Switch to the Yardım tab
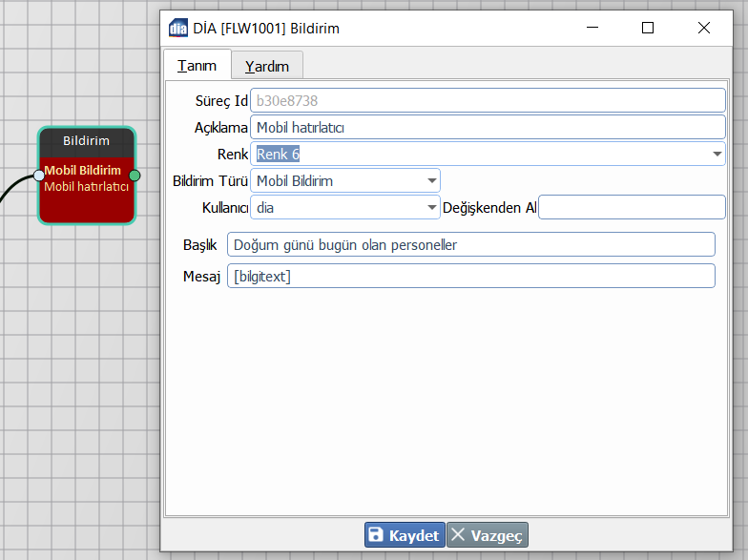 click(267, 66)
